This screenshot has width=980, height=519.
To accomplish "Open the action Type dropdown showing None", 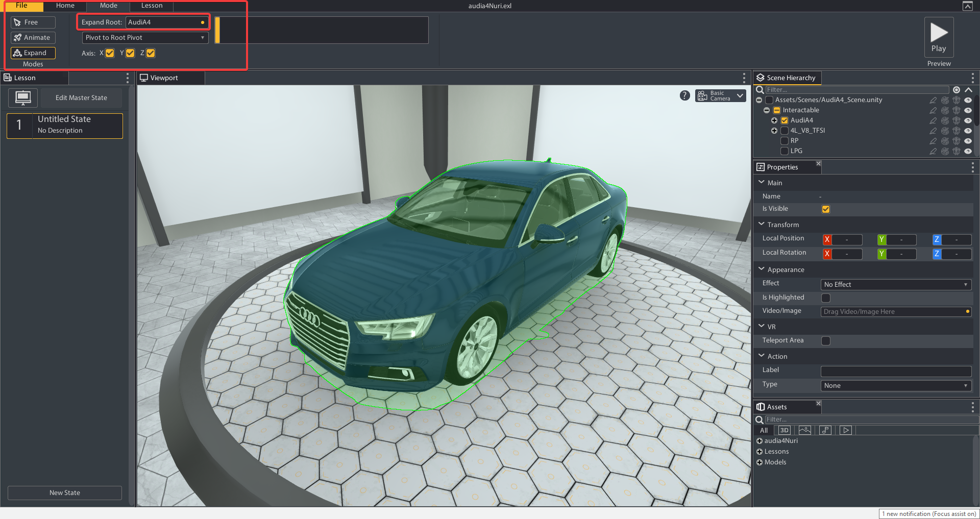I will coord(896,386).
